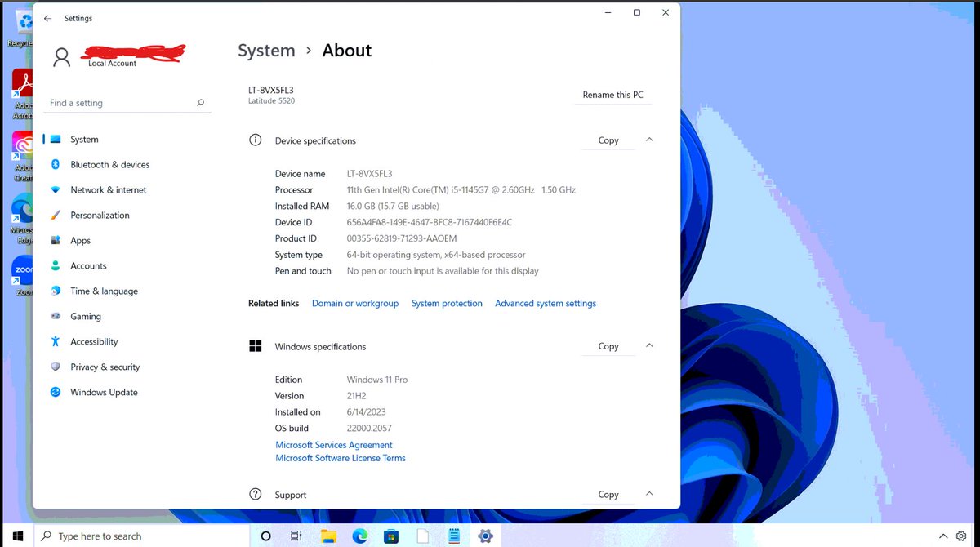Open Microsoft Services Agreement link
980x547 pixels.
click(x=334, y=445)
